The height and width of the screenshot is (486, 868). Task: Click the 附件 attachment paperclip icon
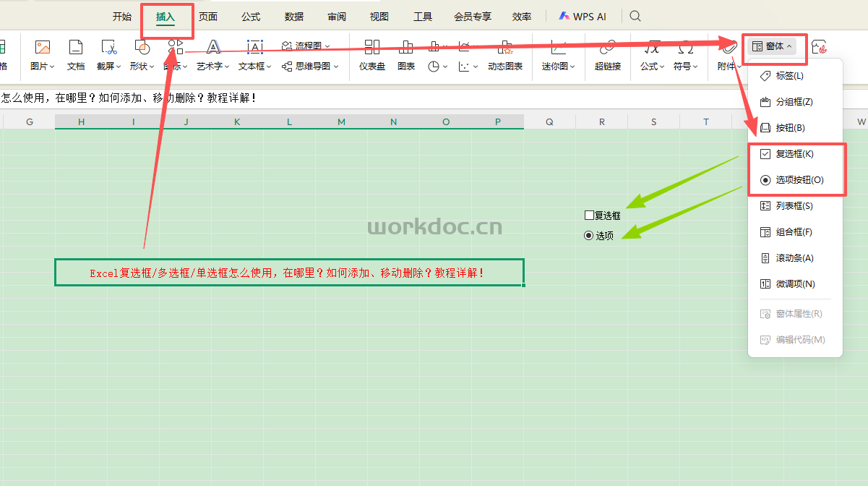[729, 48]
